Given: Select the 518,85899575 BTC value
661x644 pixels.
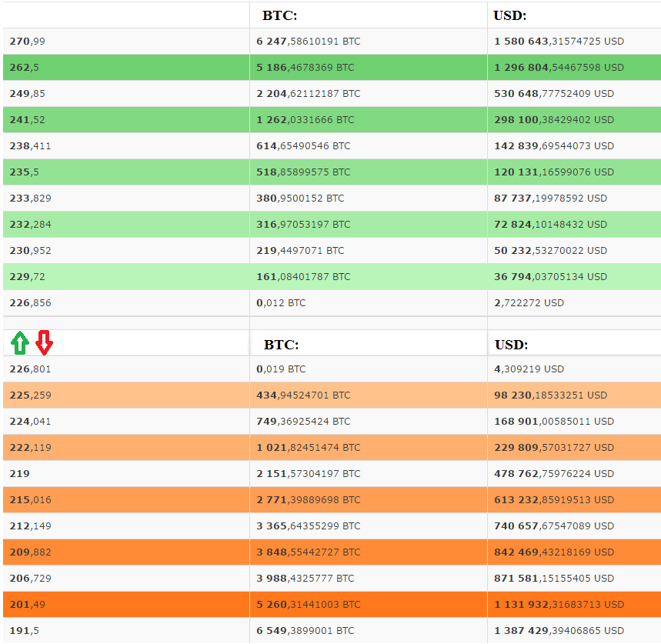Looking at the screenshot, I should pos(303,172).
